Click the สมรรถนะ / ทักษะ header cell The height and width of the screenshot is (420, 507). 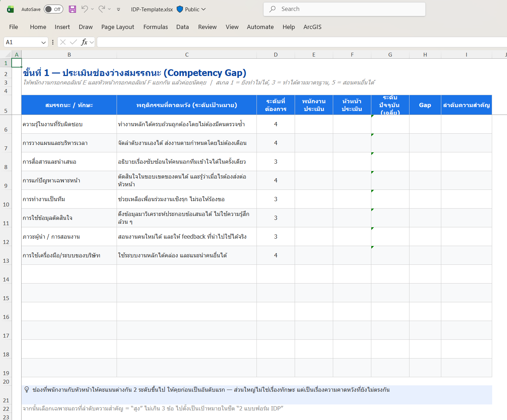click(69, 105)
